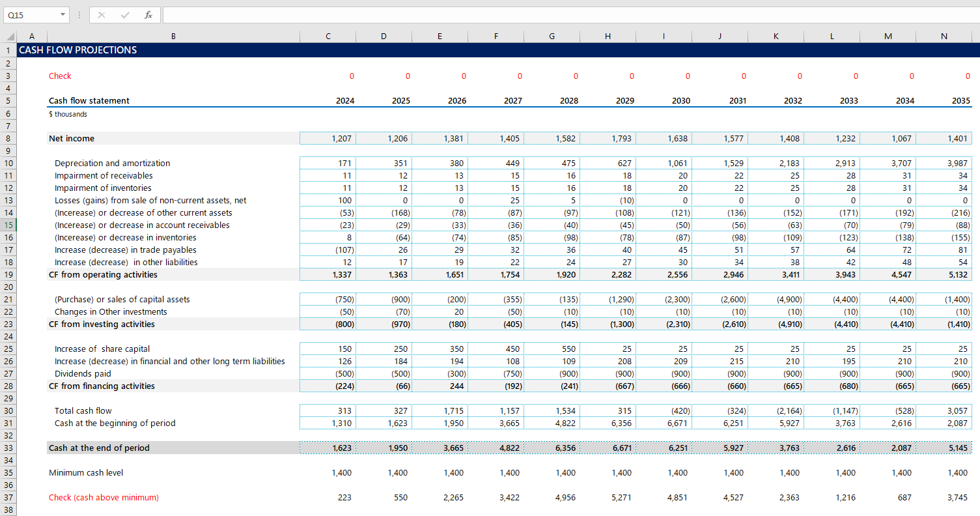
Task: Click the name box resize dots handle
Action: (79, 15)
